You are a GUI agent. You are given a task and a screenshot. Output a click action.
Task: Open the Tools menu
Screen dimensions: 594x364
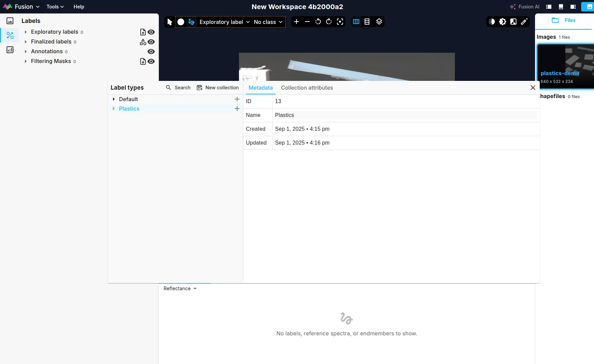pyautogui.click(x=55, y=7)
